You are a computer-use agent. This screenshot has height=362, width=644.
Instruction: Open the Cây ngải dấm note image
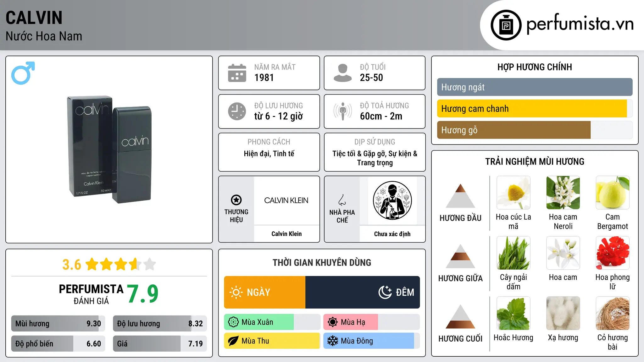[x=513, y=253]
